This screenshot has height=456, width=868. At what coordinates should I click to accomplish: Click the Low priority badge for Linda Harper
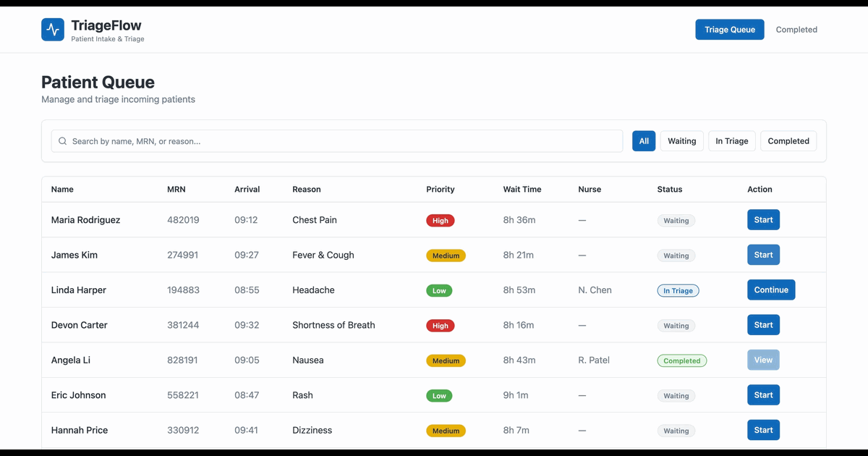pyautogui.click(x=439, y=291)
